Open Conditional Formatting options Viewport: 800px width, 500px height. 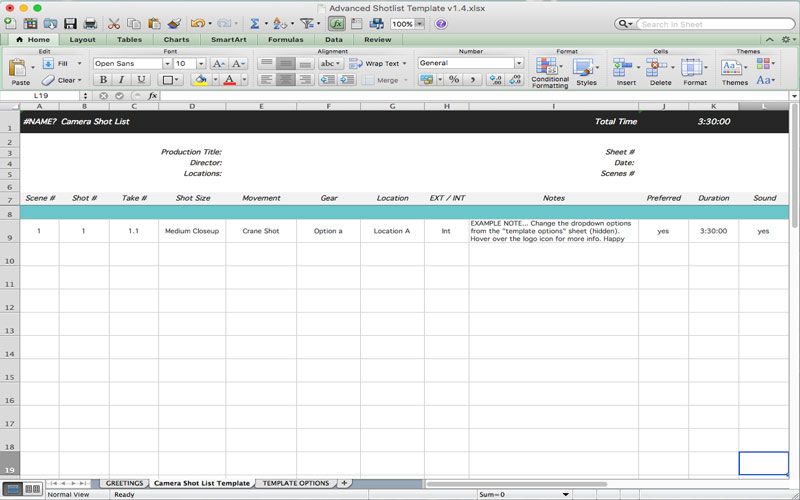coord(549,72)
